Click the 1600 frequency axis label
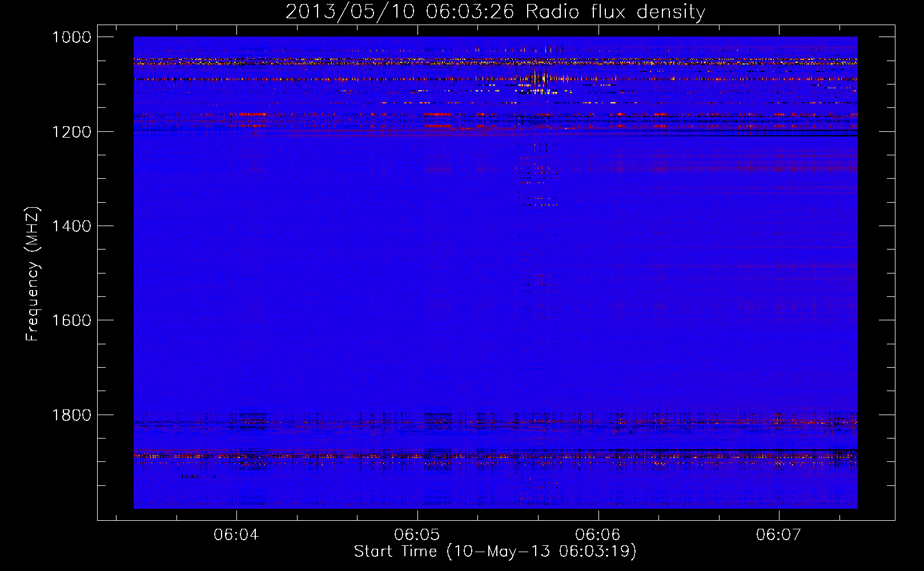Screen dimensions: 924x571 pos(71,320)
